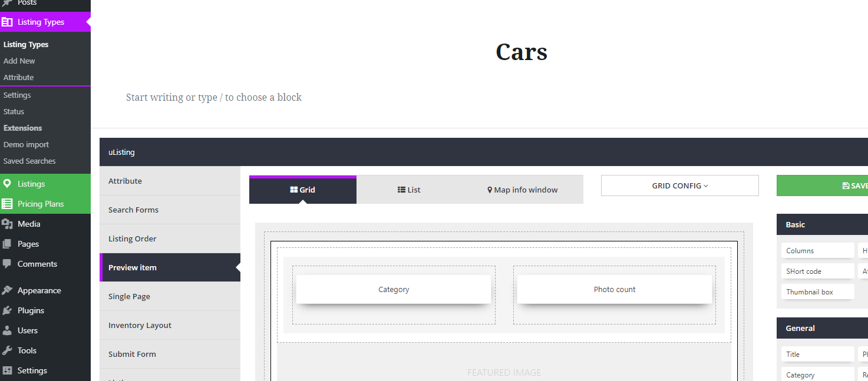Screen dimensions: 868x381
Task: Select the Grid layout tab
Action: click(x=302, y=190)
